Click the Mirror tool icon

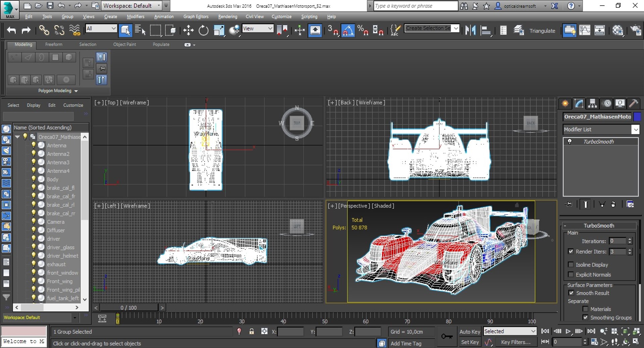pyautogui.click(x=470, y=31)
